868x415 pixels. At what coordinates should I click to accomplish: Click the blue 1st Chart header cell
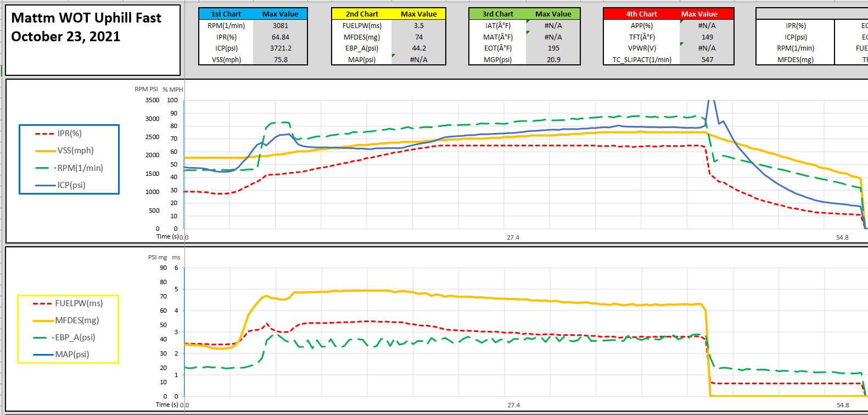click(226, 14)
